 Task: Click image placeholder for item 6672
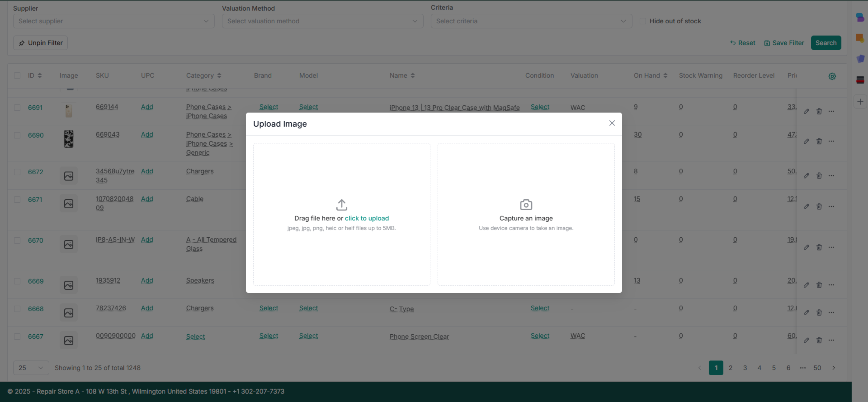[x=68, y=176]
